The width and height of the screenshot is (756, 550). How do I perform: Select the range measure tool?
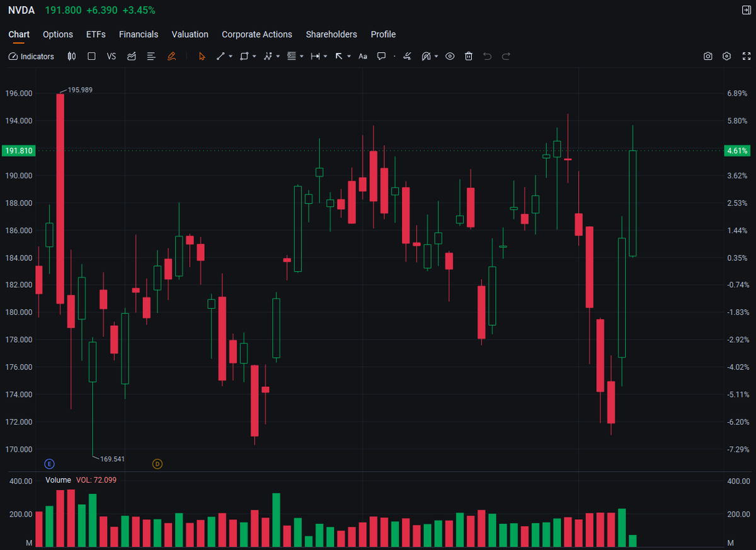click(316, 56)
